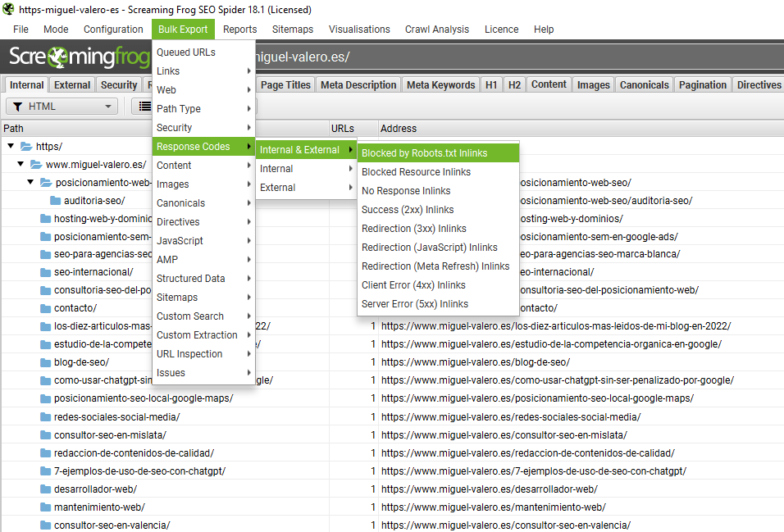Open the Crawl Analysis menu

[x=437, y=29]
